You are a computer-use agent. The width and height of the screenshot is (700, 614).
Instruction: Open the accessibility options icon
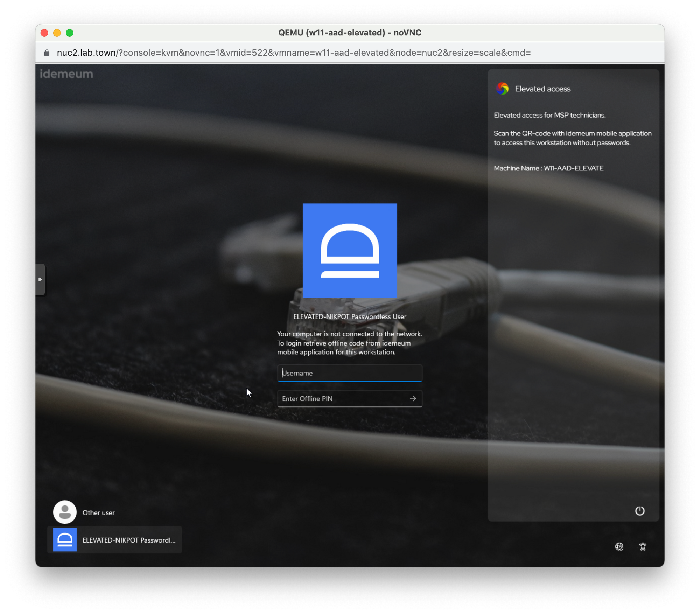click(x=643, y=546)
